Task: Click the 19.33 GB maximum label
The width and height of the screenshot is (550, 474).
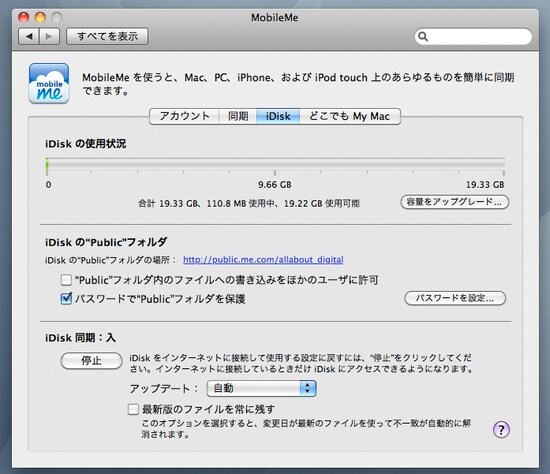Action: point(485,185)
